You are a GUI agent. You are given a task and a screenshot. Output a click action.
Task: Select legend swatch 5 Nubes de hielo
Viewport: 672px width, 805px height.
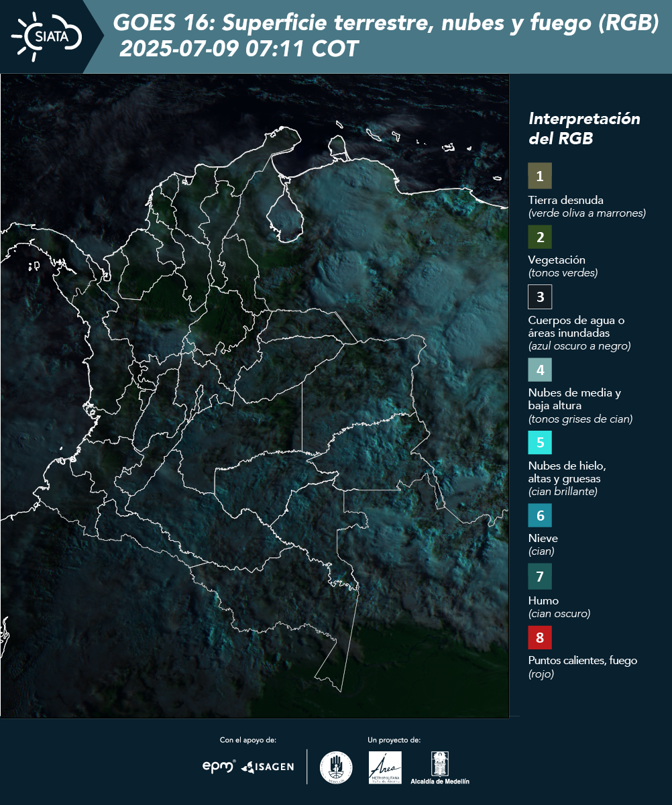[540, 442]
